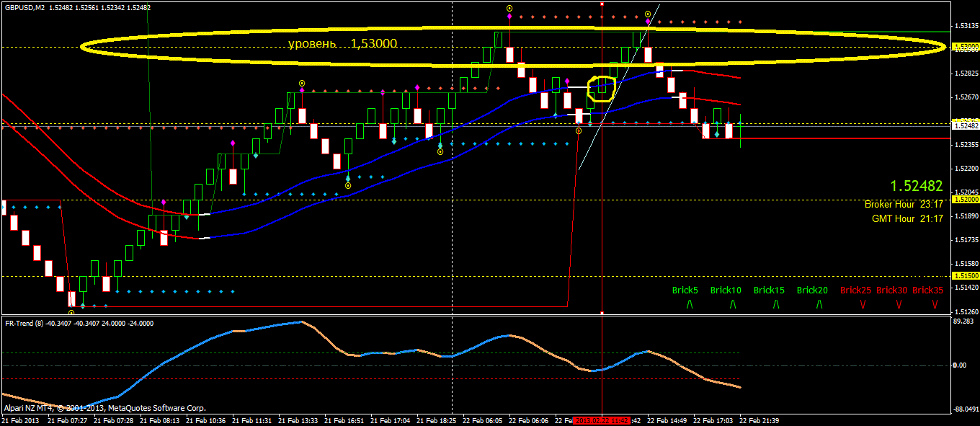Click the 22 Feb 06:05 time label

pos(483,420)
